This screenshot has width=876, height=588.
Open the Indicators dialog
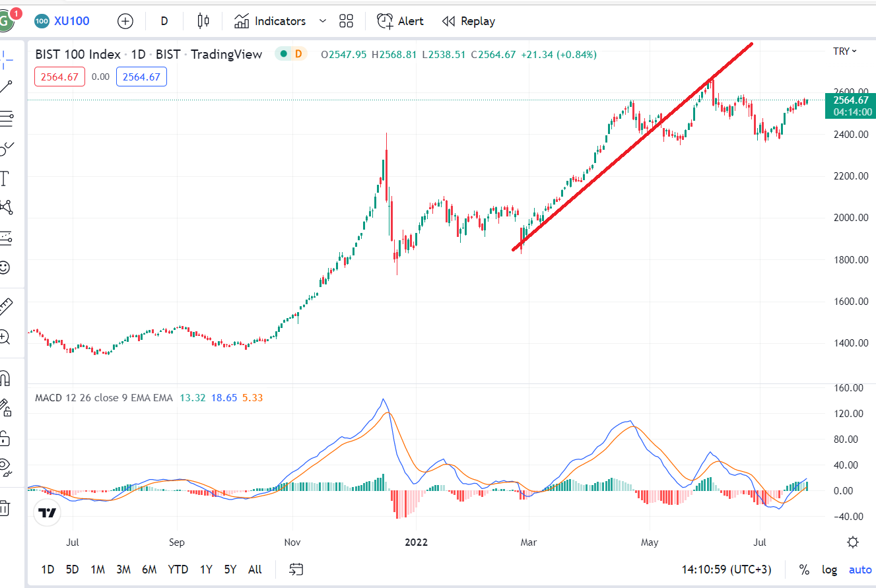pos(270,21)
